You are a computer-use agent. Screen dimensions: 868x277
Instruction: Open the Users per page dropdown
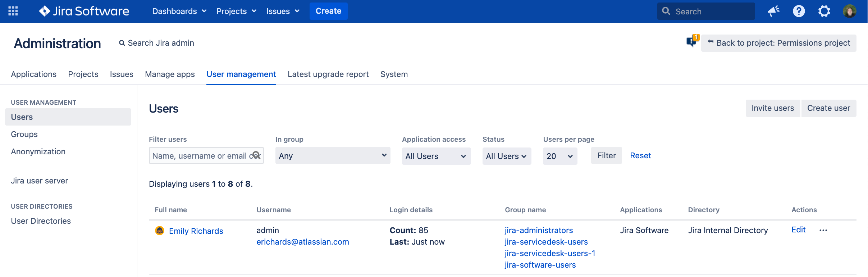point(560,156)
